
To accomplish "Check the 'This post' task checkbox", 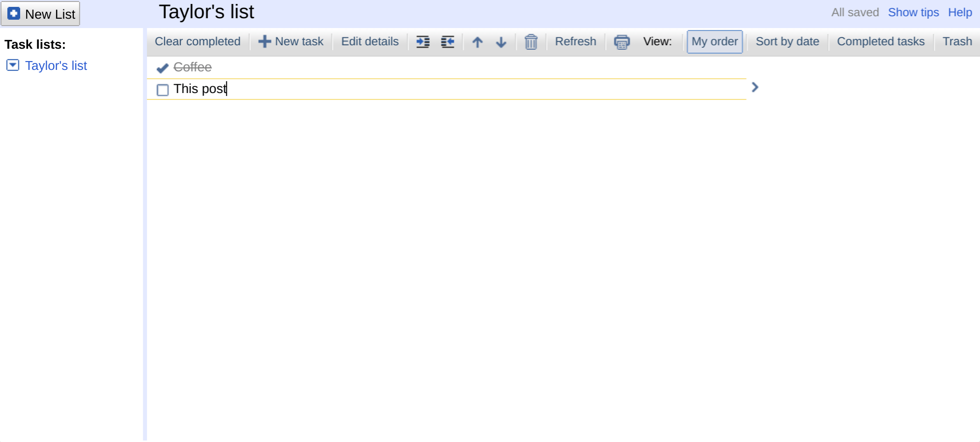I will tap(163, 90).
